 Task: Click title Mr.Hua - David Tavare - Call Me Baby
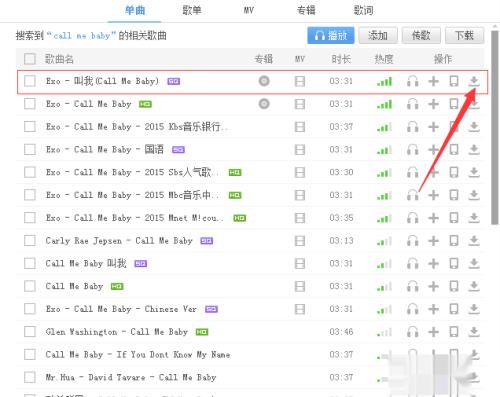131,377
